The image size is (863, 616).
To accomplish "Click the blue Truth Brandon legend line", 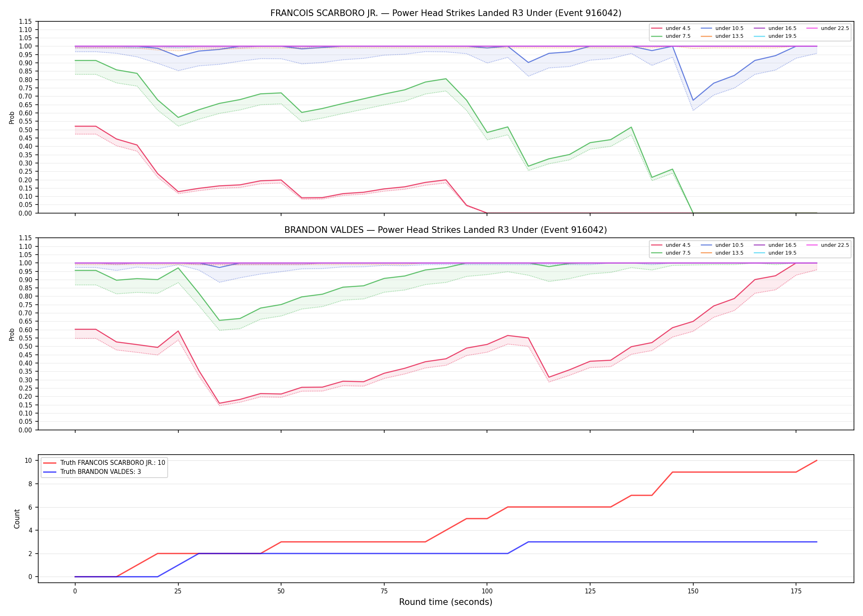I will pos(50,472).
